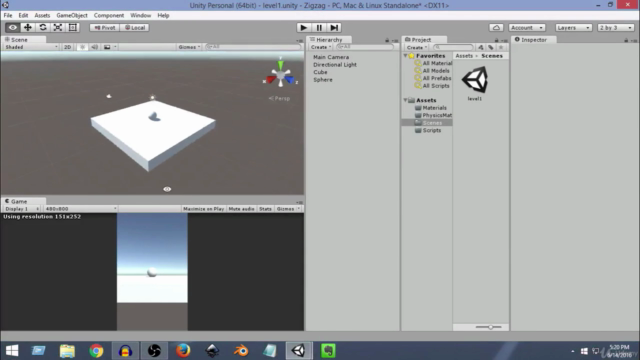The width and height of the screenshot is (640, 360).
Task: Click Project save search star icon
Action: (x=501, y=47)
